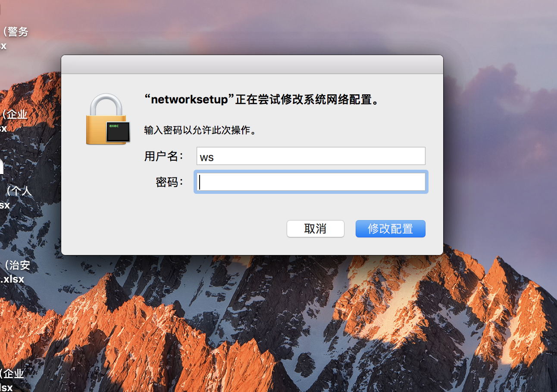This screenshot has height=392, width=557.
Task: Select the 警务 xlsx desktop file
Action: point(13,38)
